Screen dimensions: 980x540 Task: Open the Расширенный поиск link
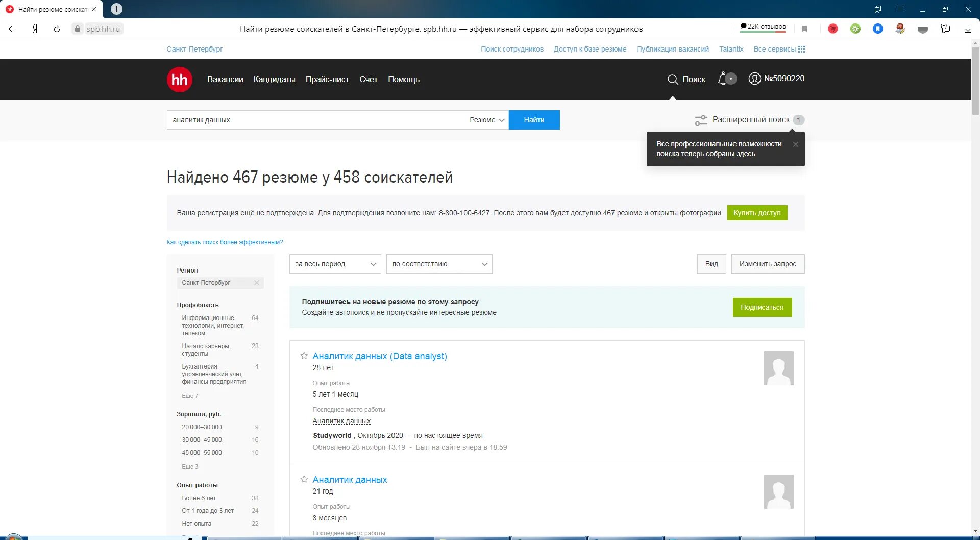click(x=751, y=120)
